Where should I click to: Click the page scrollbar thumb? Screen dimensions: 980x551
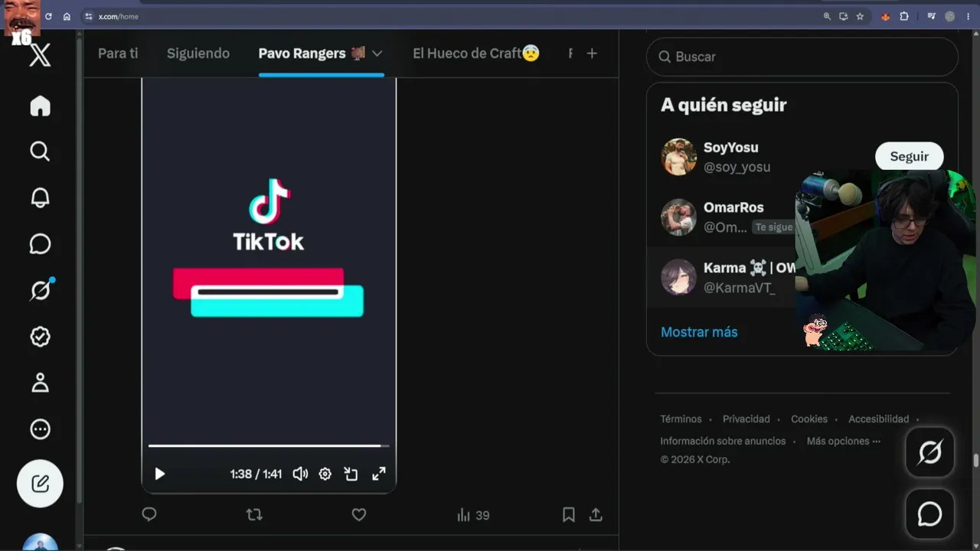[x=975, y=460]
